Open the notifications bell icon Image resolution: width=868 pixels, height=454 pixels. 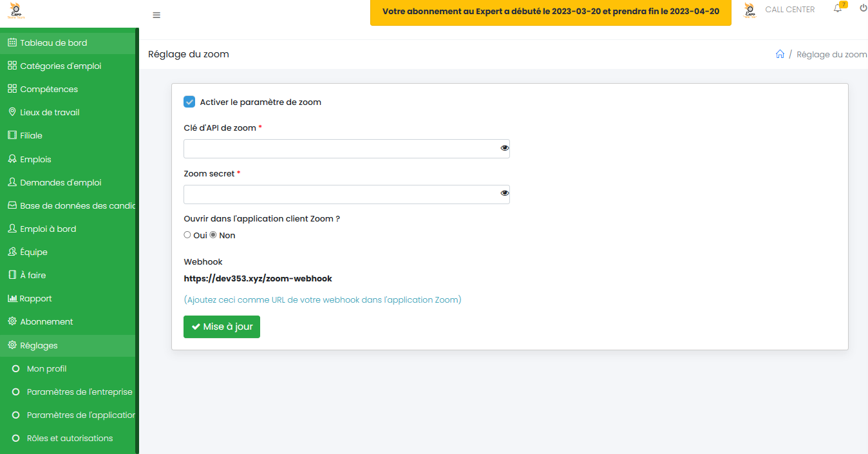coord(838,9)
